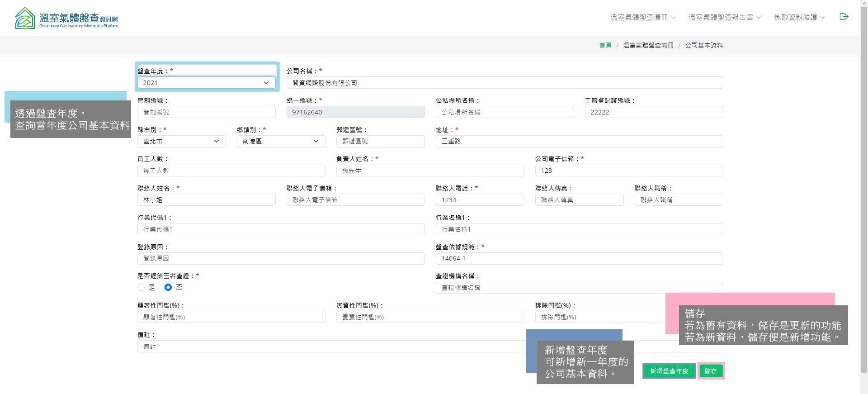
Task: Go to 首頁 breadcrumb link
Action: 605,45
